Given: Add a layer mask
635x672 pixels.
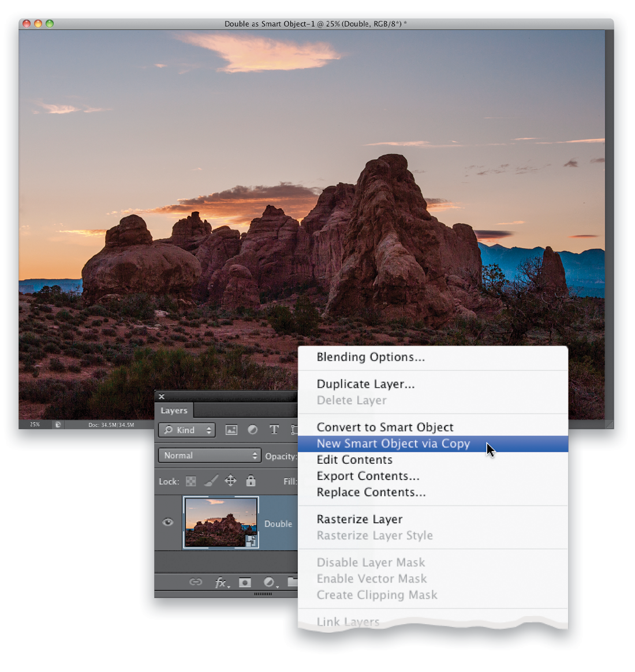Looking at the screenshot, I should [245, 583].
